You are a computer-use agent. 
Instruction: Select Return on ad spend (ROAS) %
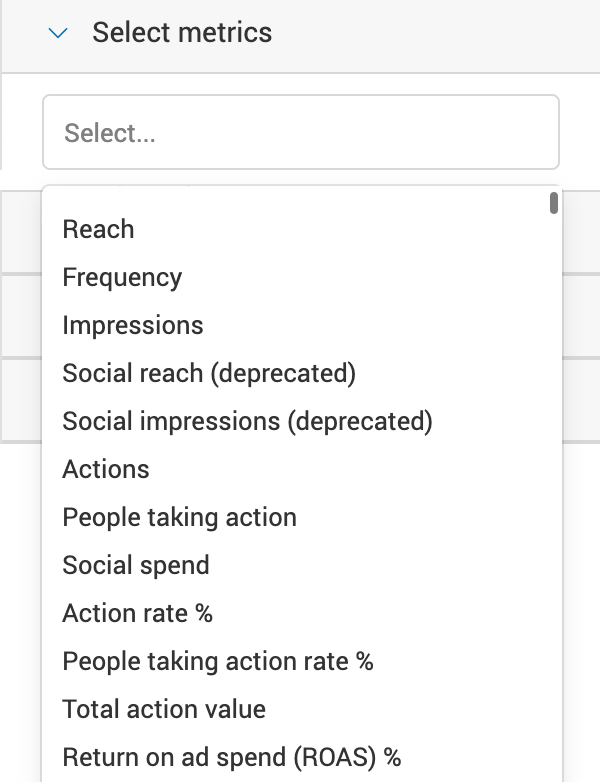[x=231, y=757]
